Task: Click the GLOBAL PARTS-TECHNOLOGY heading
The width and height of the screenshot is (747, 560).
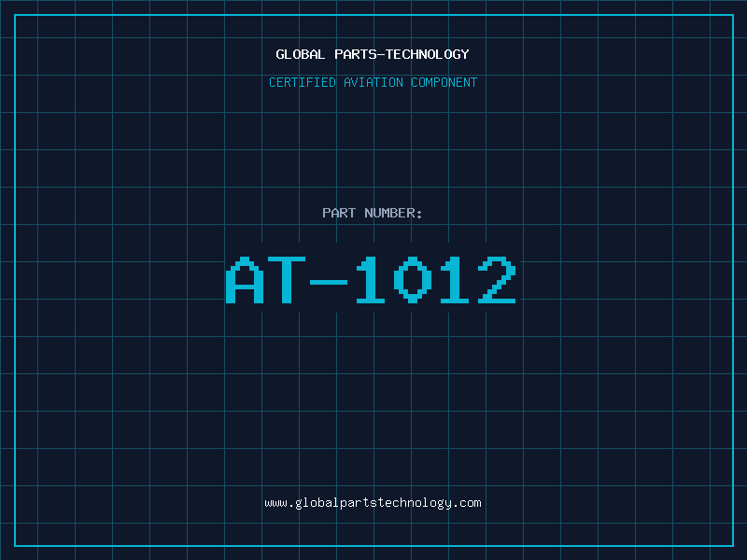Action: tap(373, 54)
